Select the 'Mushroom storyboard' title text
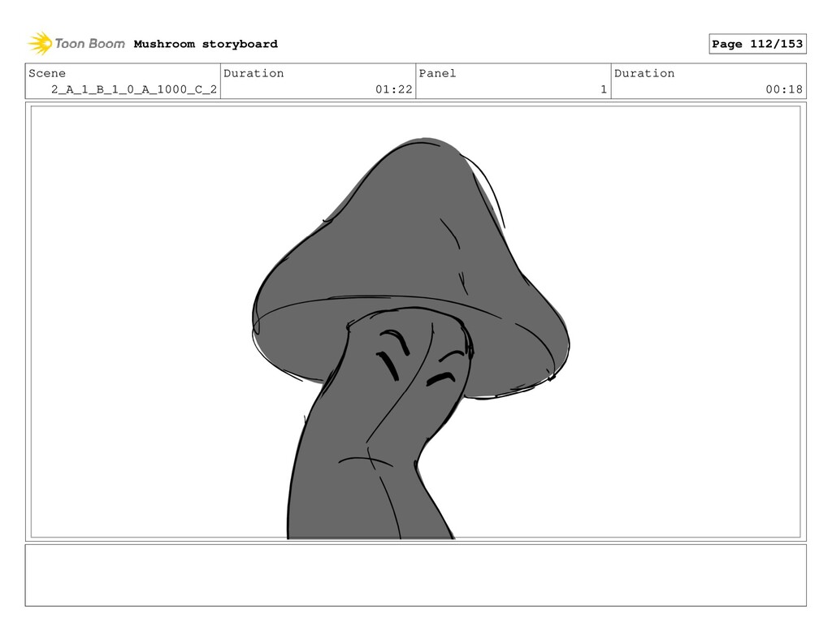Screen dimensions: 832x644 [206, 44]
